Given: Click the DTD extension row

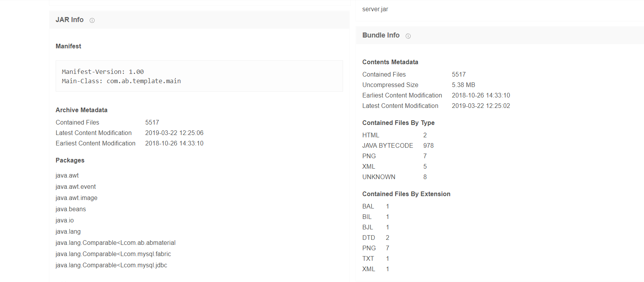Looking at the screenshot, I should [x=369, y=238].
